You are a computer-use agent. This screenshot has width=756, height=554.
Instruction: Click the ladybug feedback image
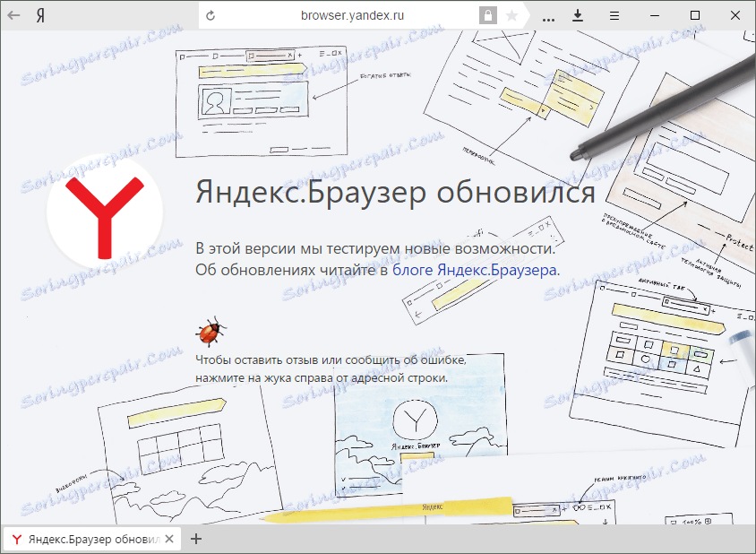tap(210, 332)
